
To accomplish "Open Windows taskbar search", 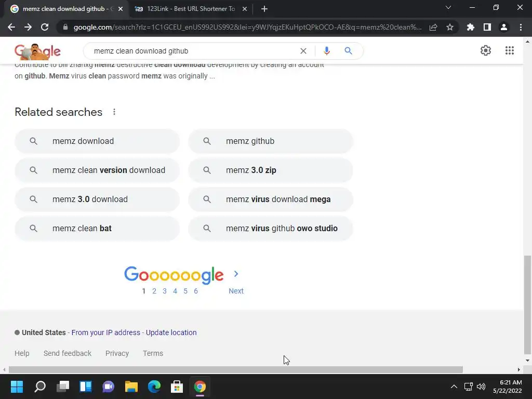I will click(40, 387).
